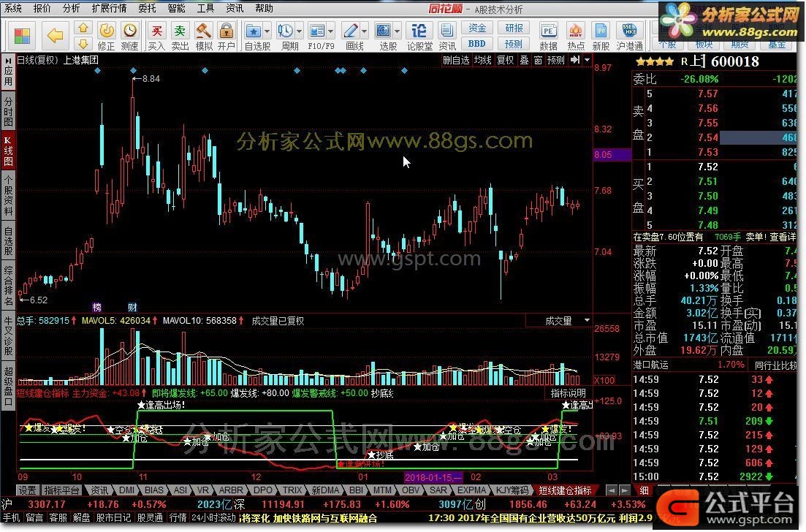
Task: Open 股市日记 in the bottom status bar
Action: click(x=113, y=517)
